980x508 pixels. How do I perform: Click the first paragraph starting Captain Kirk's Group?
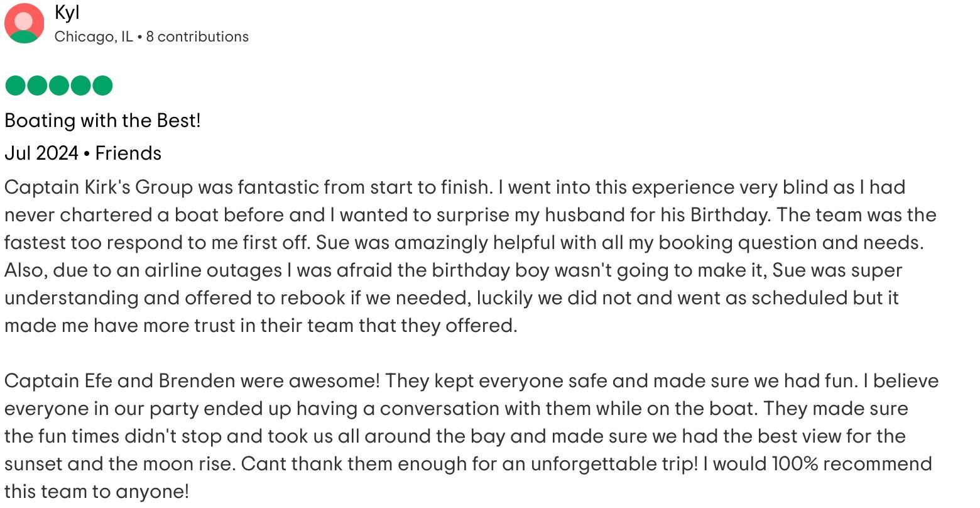point(471,257)
